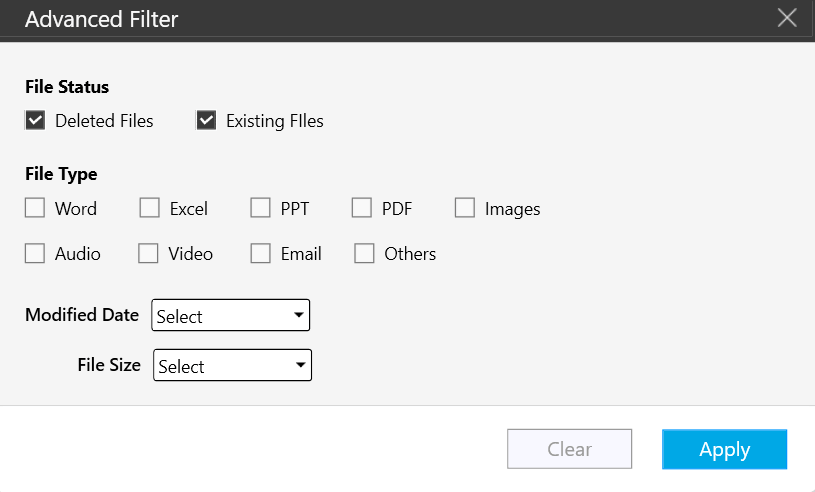Close the Advanced Filter dialog
Image resolution: width=815 pixels, height=492 pixels.
click(787, 18)
